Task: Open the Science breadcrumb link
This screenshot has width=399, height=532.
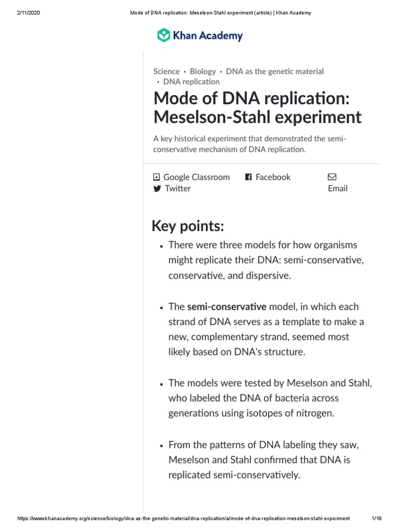Action: [166, 71]
